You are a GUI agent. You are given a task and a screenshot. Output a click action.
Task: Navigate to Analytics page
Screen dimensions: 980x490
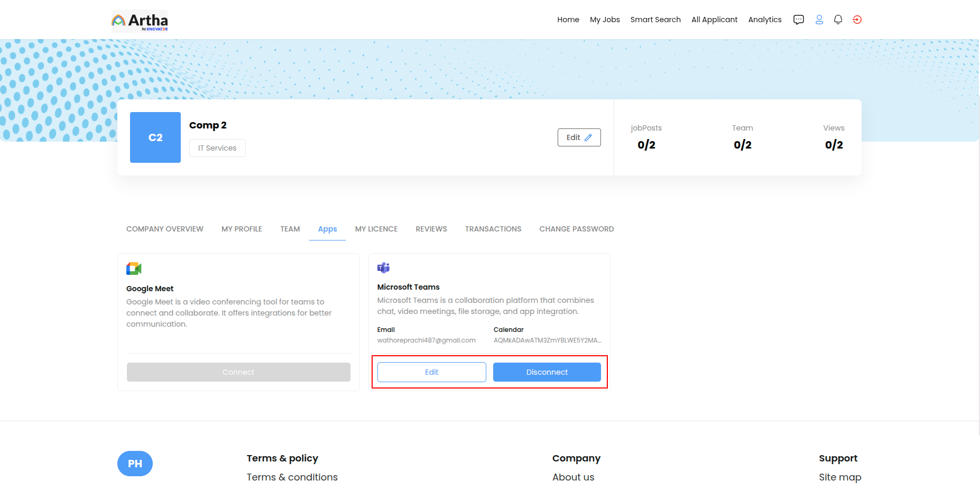[x=764, y=20]
